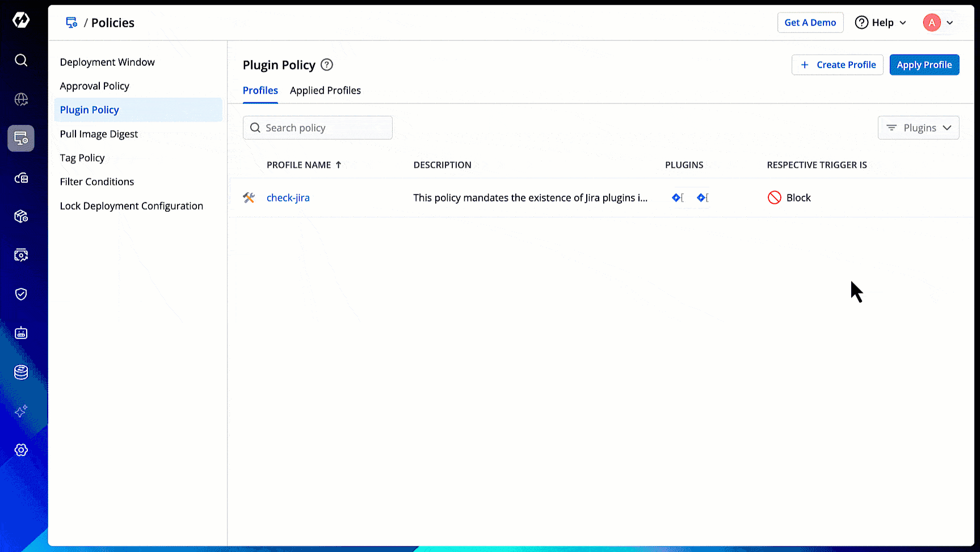
Task: Open the database stack icon in sidebar
Action: pyautogui.click(x=21, y=372)
